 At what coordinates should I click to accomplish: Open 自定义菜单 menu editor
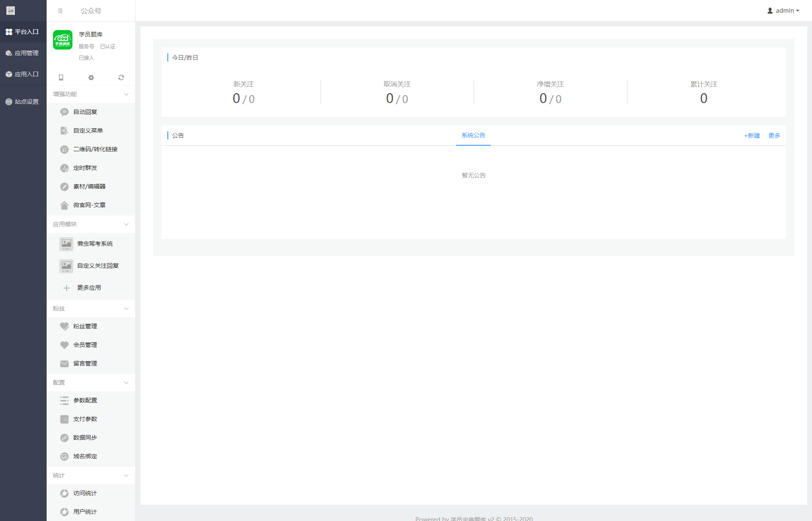[x=88, y=130]
